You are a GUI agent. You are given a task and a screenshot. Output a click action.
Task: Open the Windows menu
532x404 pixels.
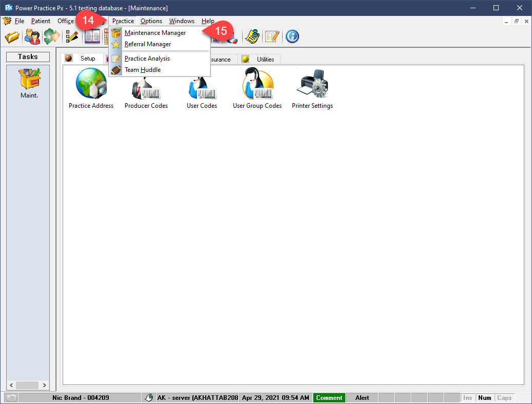pos(182,21)
